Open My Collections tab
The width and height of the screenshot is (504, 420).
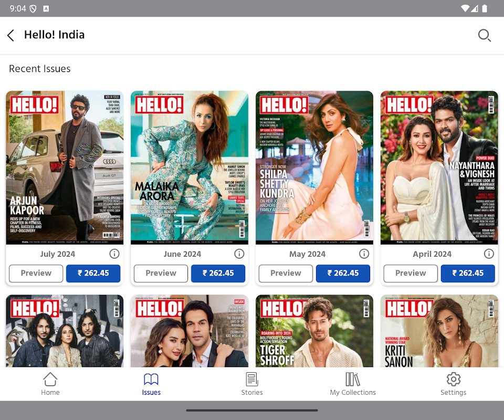click(x=353, y=384)
